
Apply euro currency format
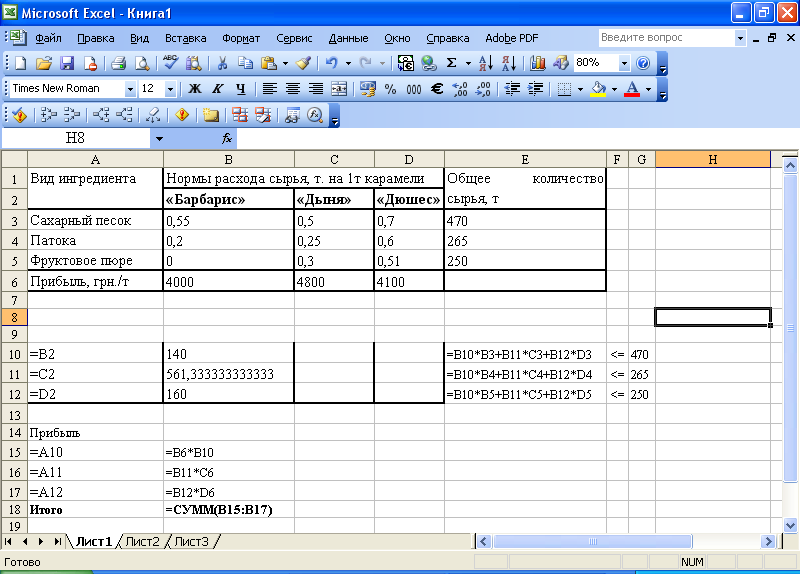tap(437, 89)
